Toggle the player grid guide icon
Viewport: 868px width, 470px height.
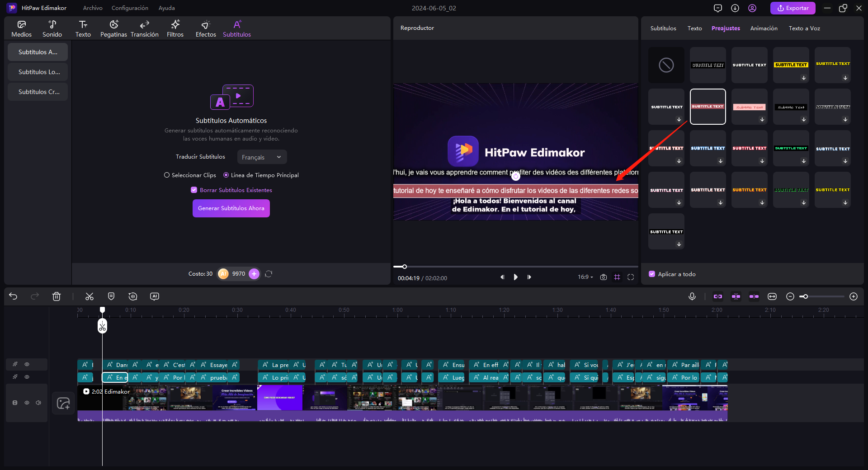[617, 277]
